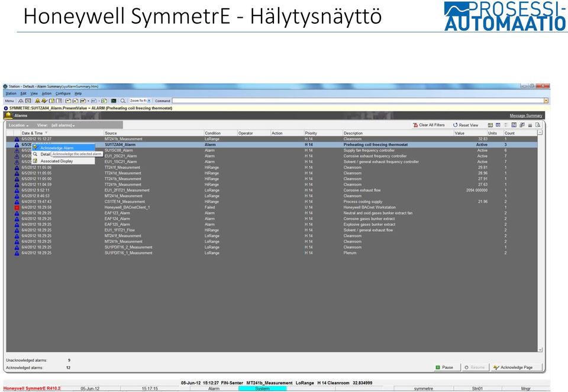Click the page up toolbar icon
Image resolution: width=568 pixels, height=392 pixels.
(75, 101)
